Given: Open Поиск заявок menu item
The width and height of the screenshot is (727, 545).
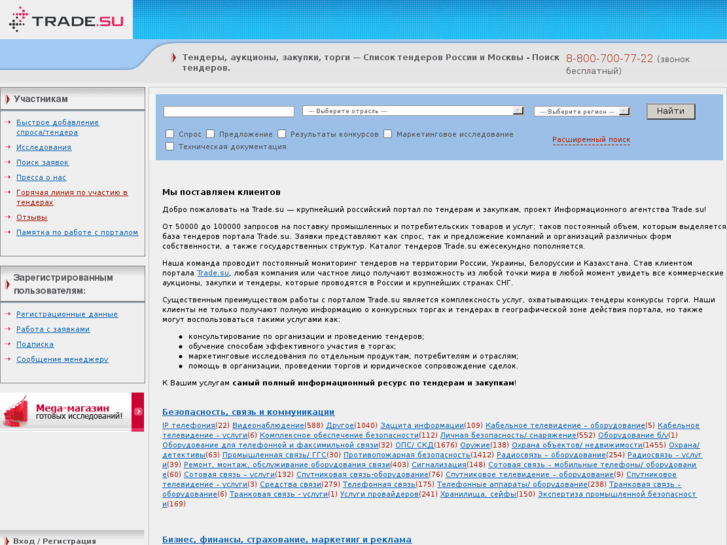Looking at the screenshot, I should (x=42, y=162).
